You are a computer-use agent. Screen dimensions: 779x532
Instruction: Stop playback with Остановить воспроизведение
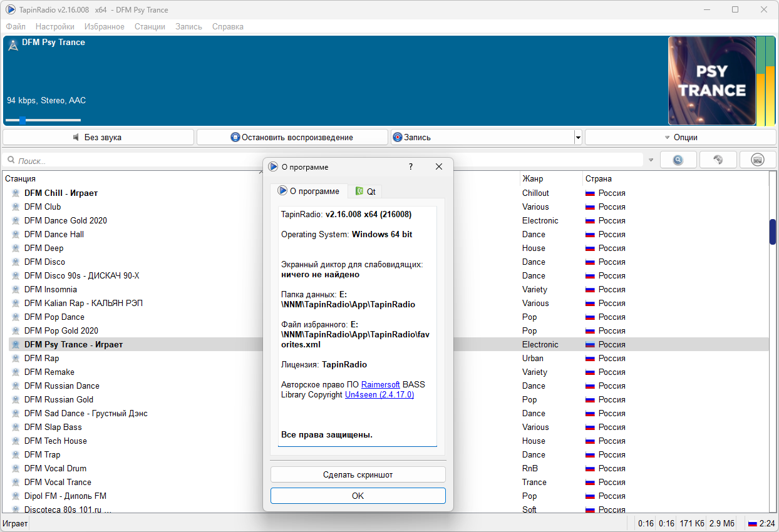click(292, 137)
